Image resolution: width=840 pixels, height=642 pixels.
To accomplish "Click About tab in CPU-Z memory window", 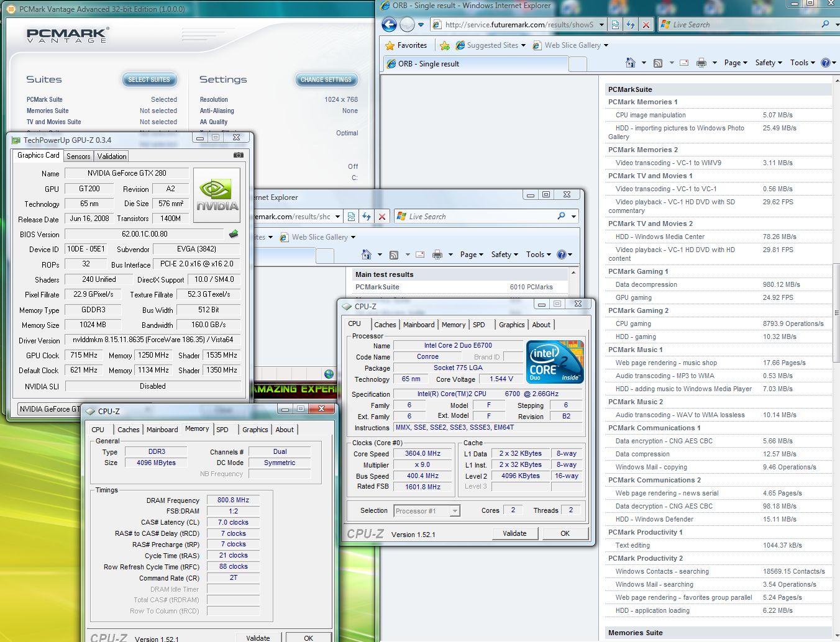I will coord(285,430).
